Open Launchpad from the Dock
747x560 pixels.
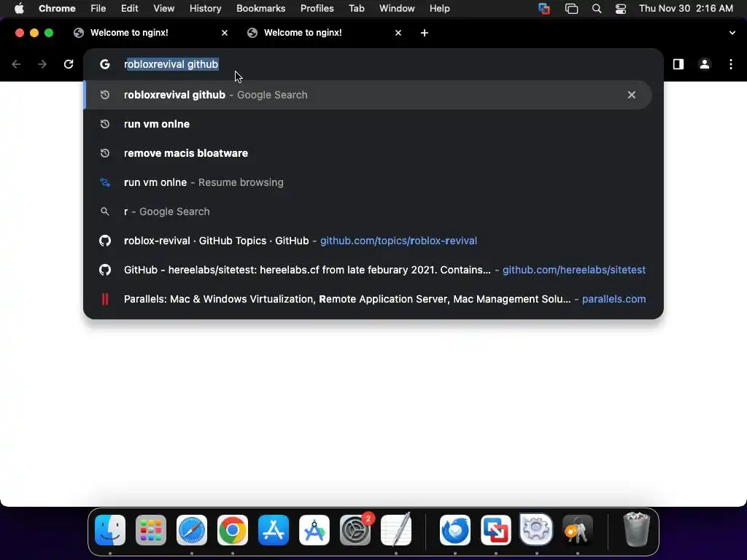pos(151,530)
